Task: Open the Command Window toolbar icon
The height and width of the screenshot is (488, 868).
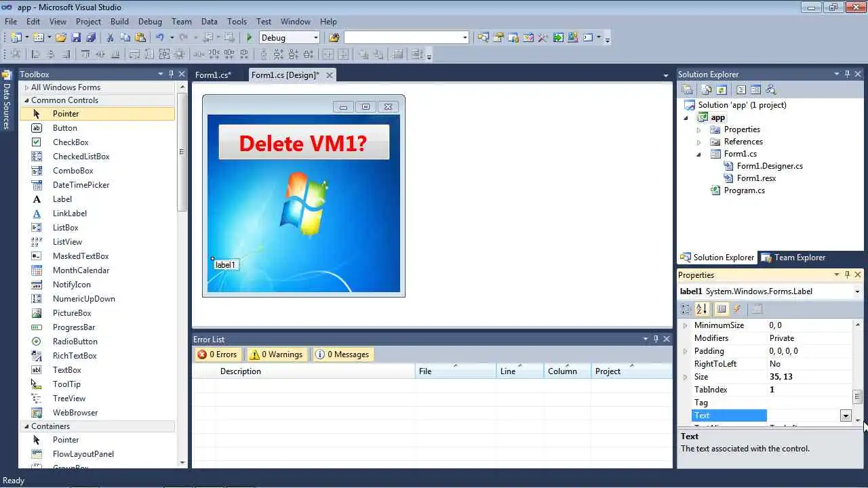Action: [588, 38]
